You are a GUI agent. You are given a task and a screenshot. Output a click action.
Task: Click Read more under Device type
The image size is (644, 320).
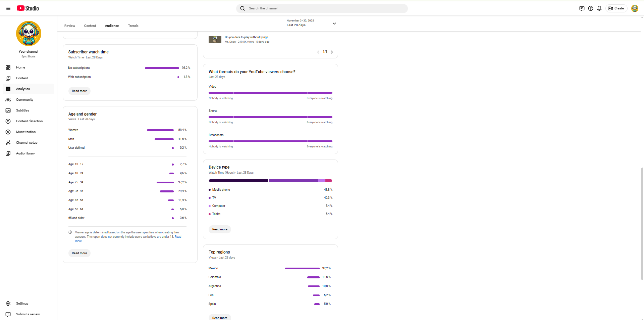220,229
